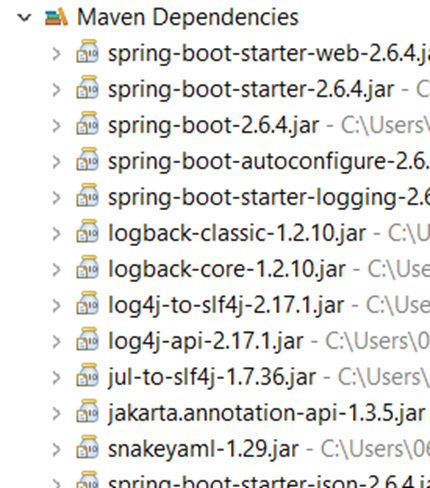The width and height of the screenshot is (430, 488).
Task: Select spring-boot-starter-web-2.6.4 jar item
Action: [269, 54]
